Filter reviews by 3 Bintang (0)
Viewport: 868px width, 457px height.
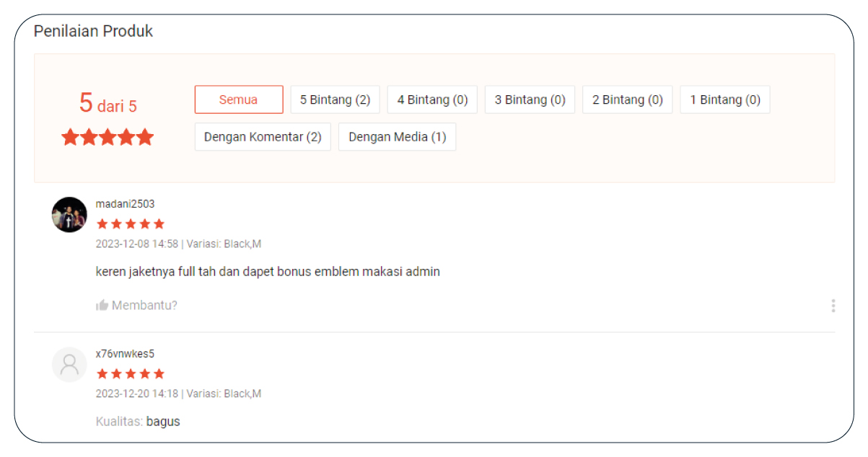tap(530, 99)
